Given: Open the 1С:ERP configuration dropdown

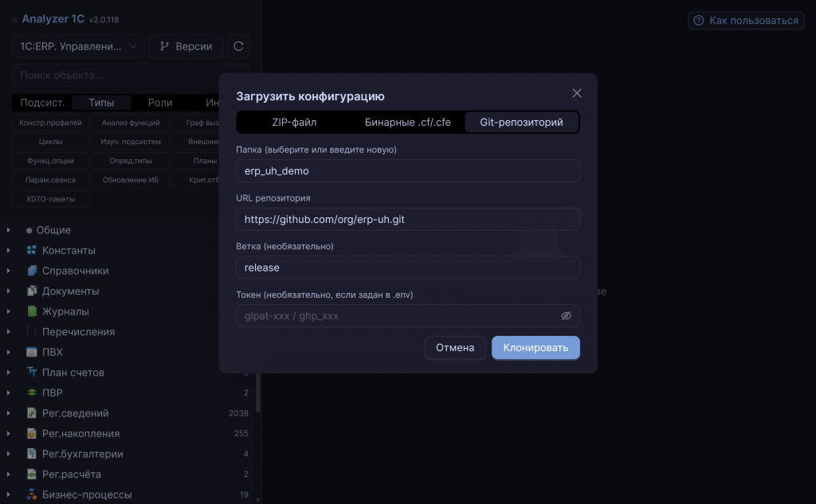Looking at the screenshot, I should [78, 46].
